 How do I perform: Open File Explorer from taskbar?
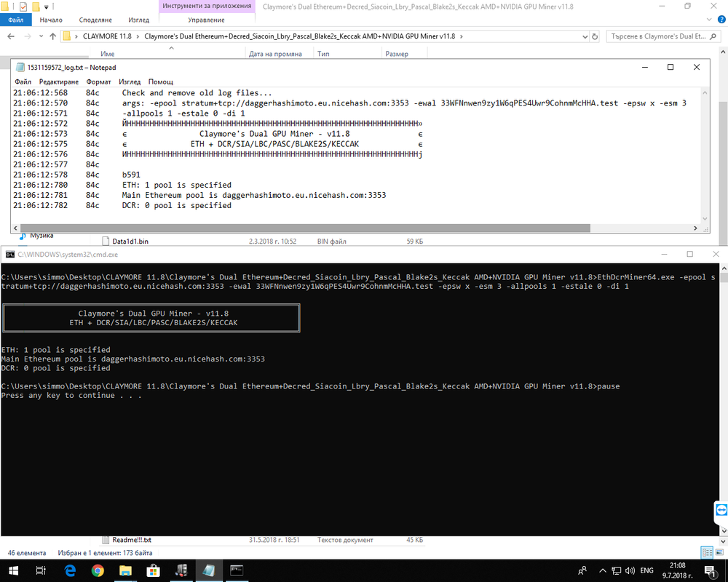pyautogui.click(x=125, y=570)
